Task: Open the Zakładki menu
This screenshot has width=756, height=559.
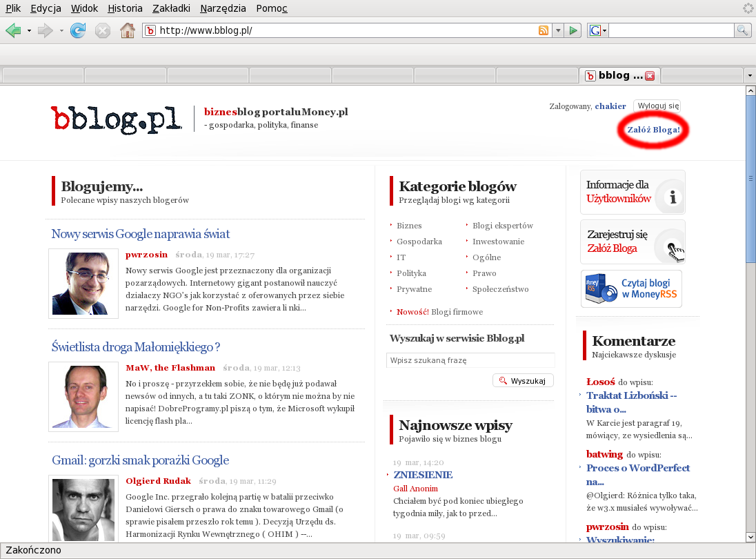Action: point(171,8)
